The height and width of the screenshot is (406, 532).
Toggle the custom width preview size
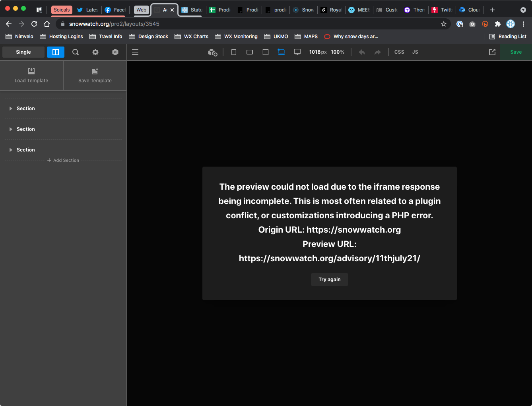click(x=282, y=52)
